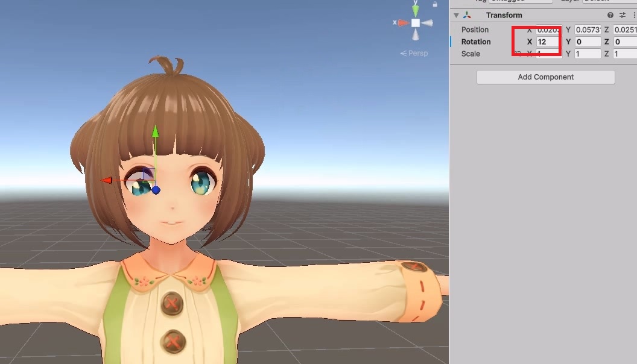Open the Transform component three-dot menu
The image size is (637, 364).
point(634,15)
